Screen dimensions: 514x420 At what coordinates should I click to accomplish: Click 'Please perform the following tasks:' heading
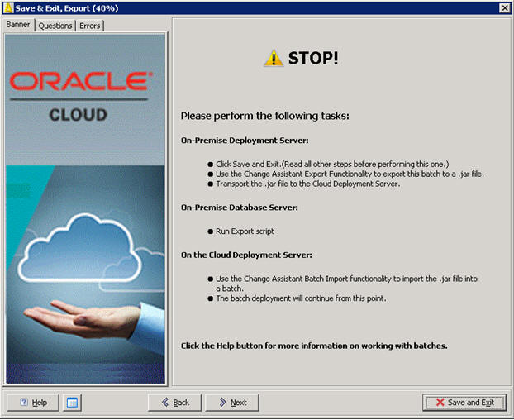click(x=265, y=116)
